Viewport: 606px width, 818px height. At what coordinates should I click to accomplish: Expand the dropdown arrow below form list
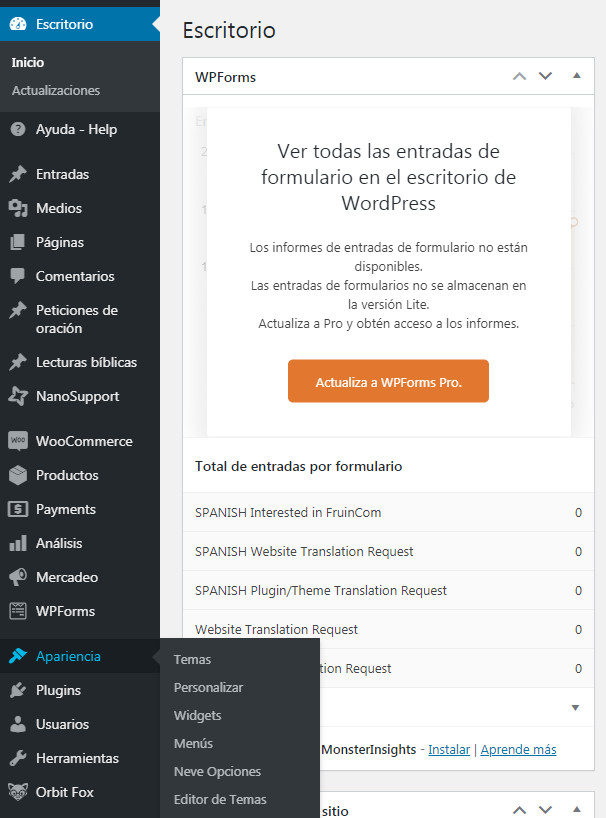click(x=575, y=707)
